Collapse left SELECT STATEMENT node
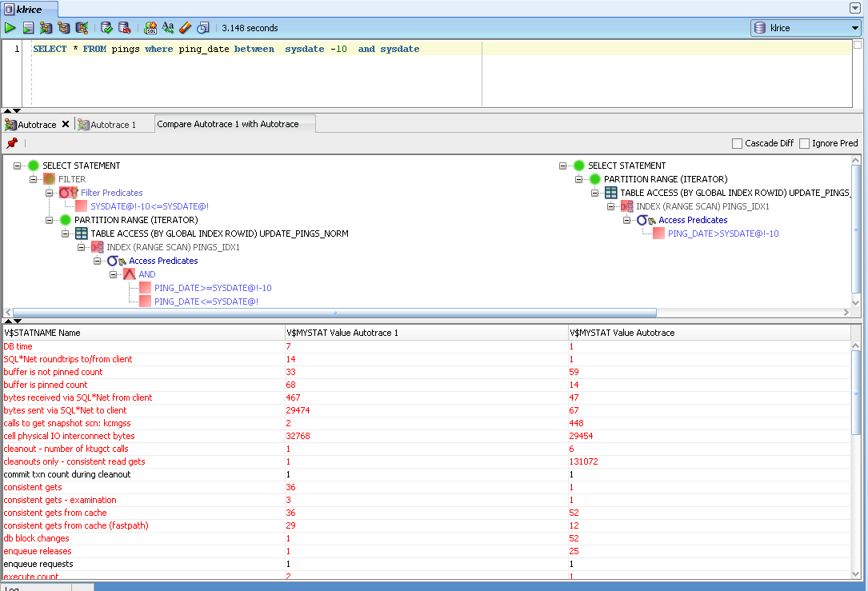 click(x=17, y=166)
